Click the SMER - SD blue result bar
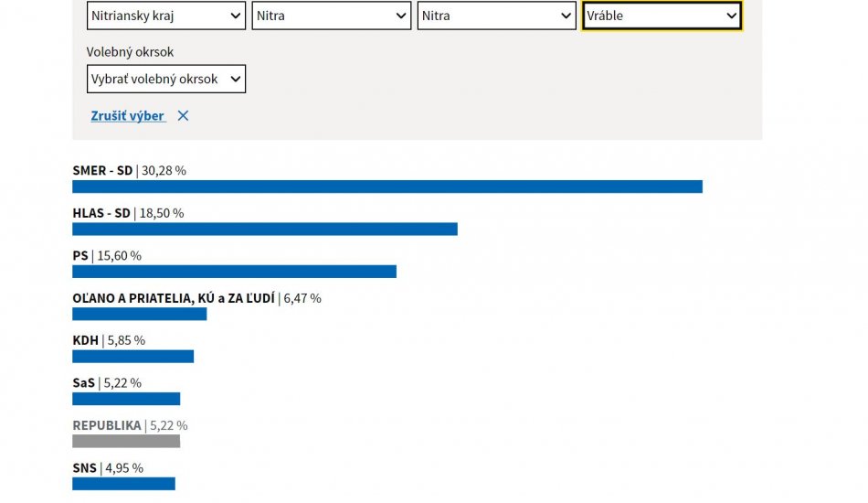The image size is (868, 503). click(x=386, y=187)
